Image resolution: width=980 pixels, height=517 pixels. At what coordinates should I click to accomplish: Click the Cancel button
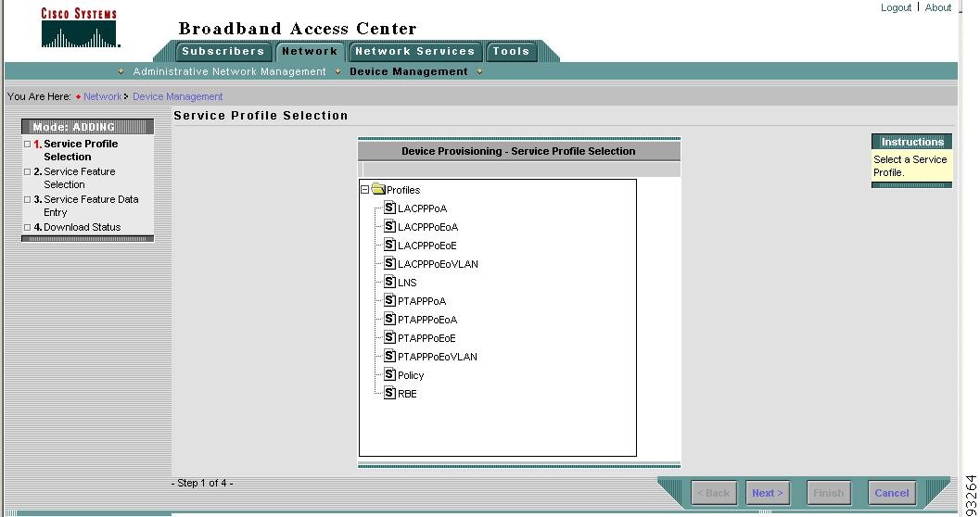(892, 493)
